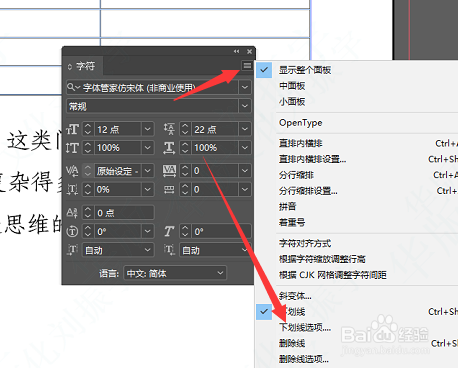Open the 着重号 submenu
The width and height of the screenshot is (458, 368).
[292, 222]
